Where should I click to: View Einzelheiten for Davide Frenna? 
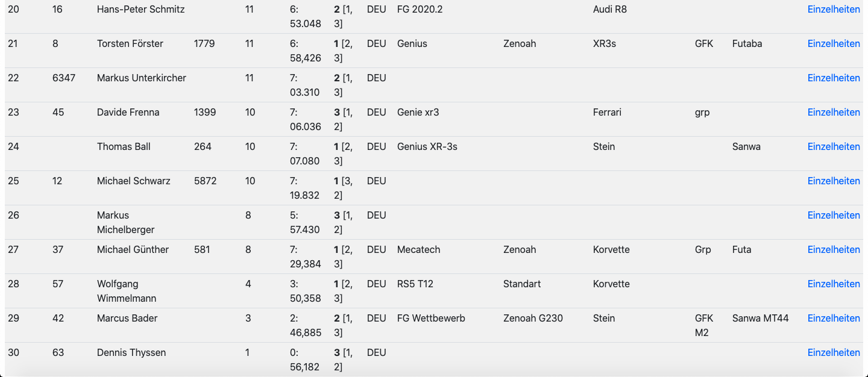(834, 113)
